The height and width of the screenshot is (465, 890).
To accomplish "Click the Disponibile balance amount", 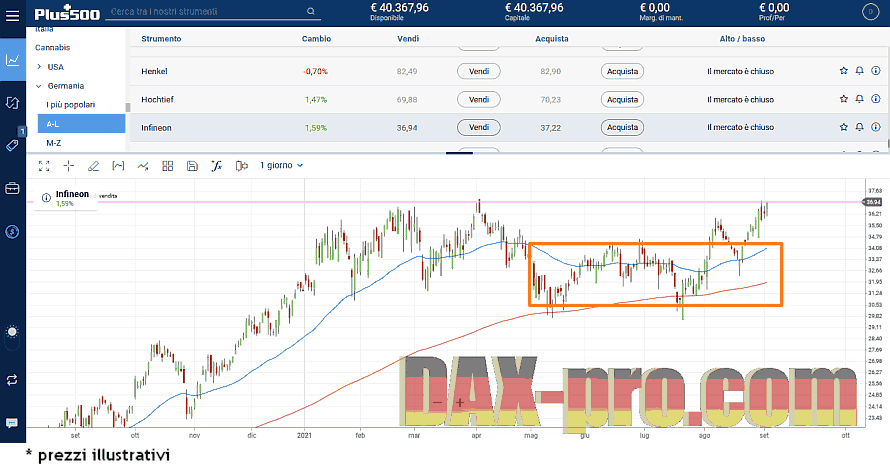I will (400, 7).
